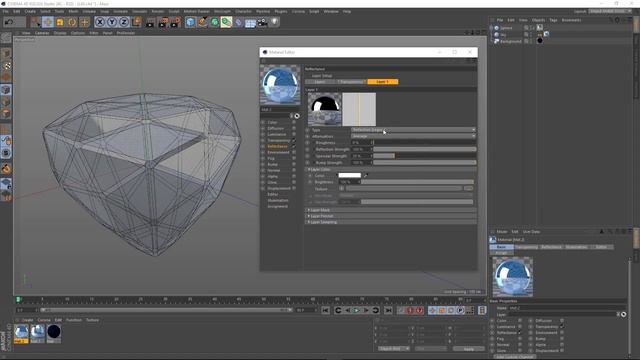Image resolution: width=640 pixels, height=360 pixels.
Task: Open the Illumination tab in Attribute Manager
Action: pyautogui.click(x=576, y=247)
